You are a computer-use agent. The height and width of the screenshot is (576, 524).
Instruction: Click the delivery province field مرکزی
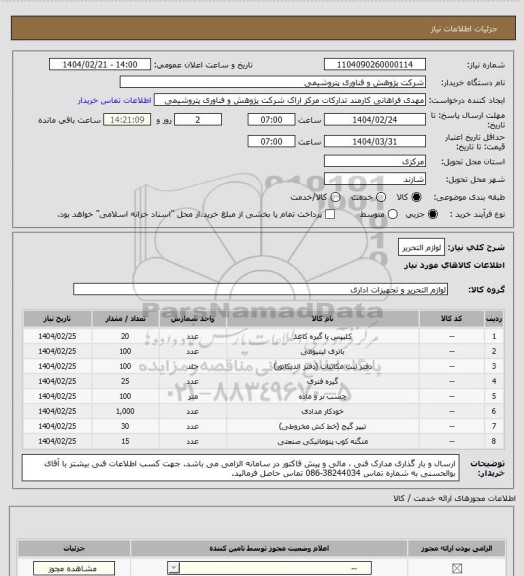(x=375, y=161)
